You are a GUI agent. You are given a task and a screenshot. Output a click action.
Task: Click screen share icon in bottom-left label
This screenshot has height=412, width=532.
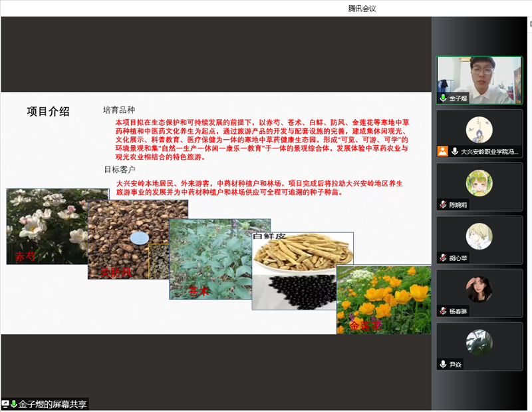click(x=5, y=404)
